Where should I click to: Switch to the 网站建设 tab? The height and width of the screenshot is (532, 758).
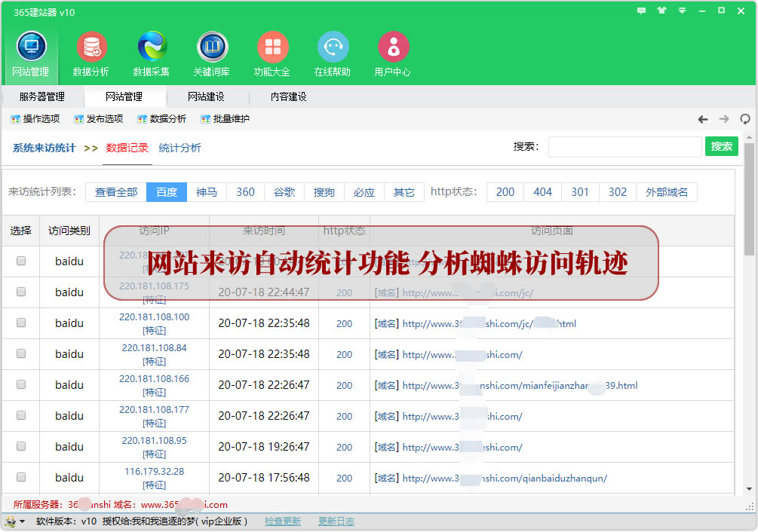click(207, 96)
